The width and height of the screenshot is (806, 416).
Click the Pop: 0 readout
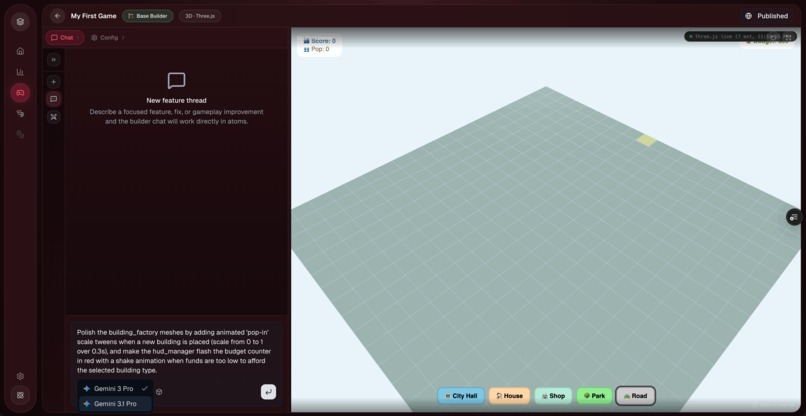[316, 49]
